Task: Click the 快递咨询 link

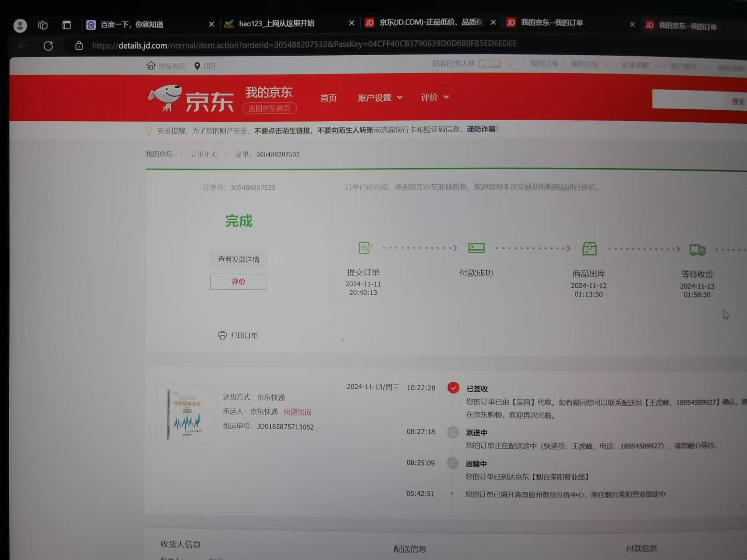Action: (297, 412)
